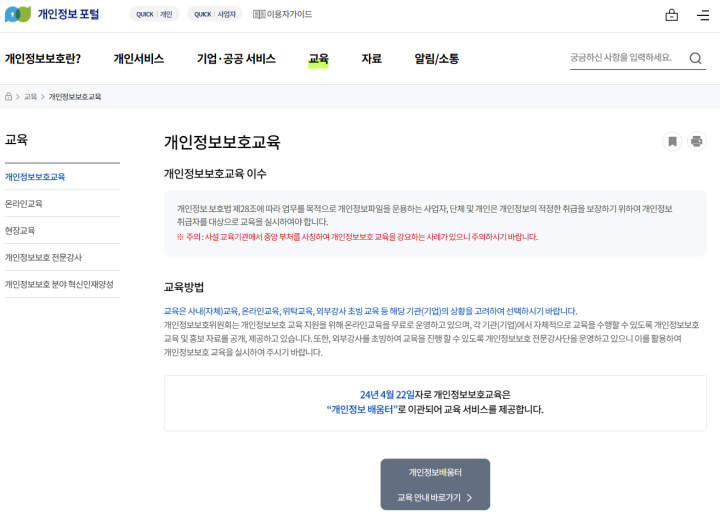Viewport: 720px width, 514px height.
Task: Click the home icon in breadcrumb
Action: coord(8,96)
